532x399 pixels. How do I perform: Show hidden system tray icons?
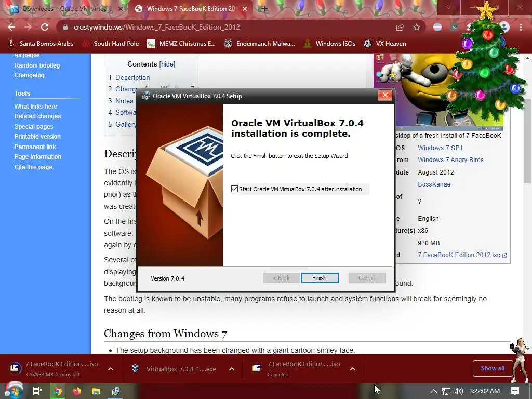click(433, 391)
